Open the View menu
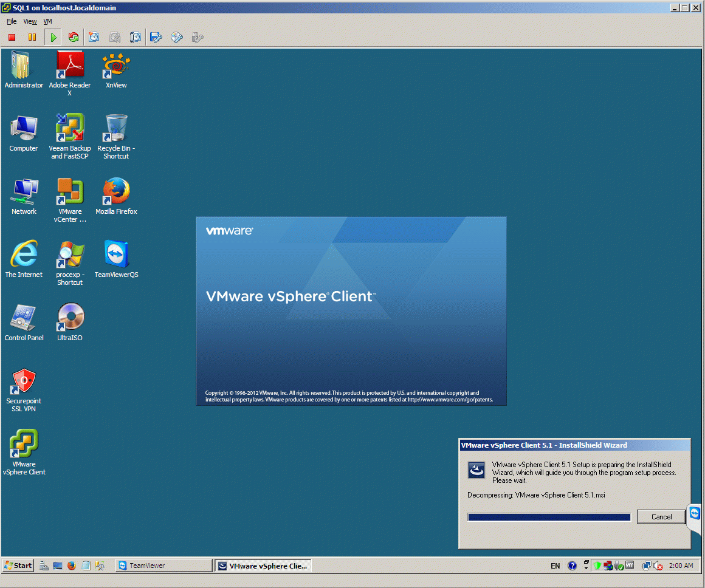Screen dimensions: 705x588 click(30, 21)
